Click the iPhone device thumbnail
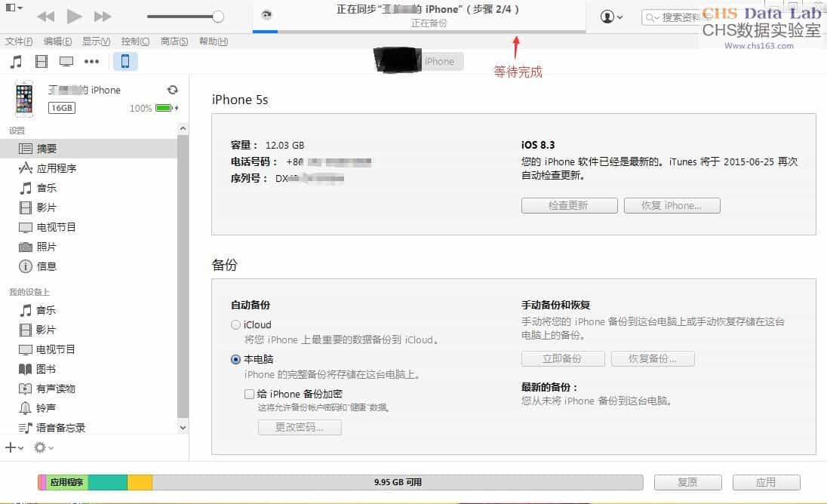The image size is (827, 504). click(23, 99)
